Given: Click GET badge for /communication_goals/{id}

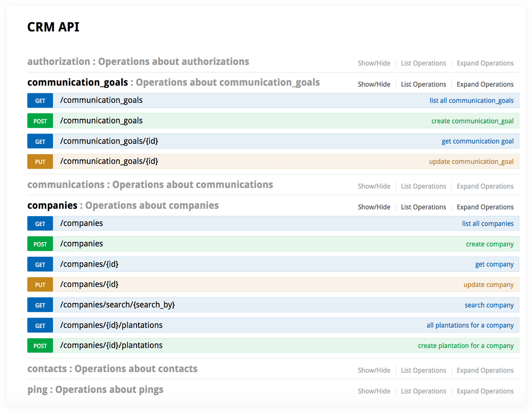Looking at the screenshot, I should pyautogui.click(x=40, y=141).
